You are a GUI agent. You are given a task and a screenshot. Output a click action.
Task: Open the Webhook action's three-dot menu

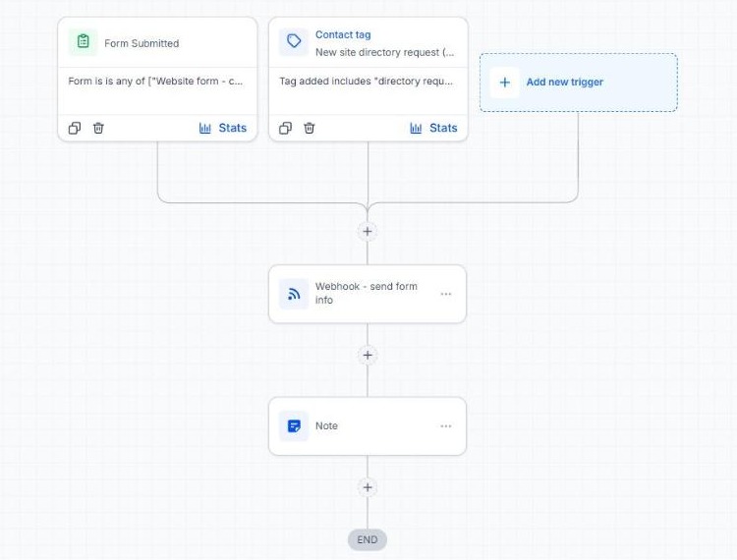[446, 294]
